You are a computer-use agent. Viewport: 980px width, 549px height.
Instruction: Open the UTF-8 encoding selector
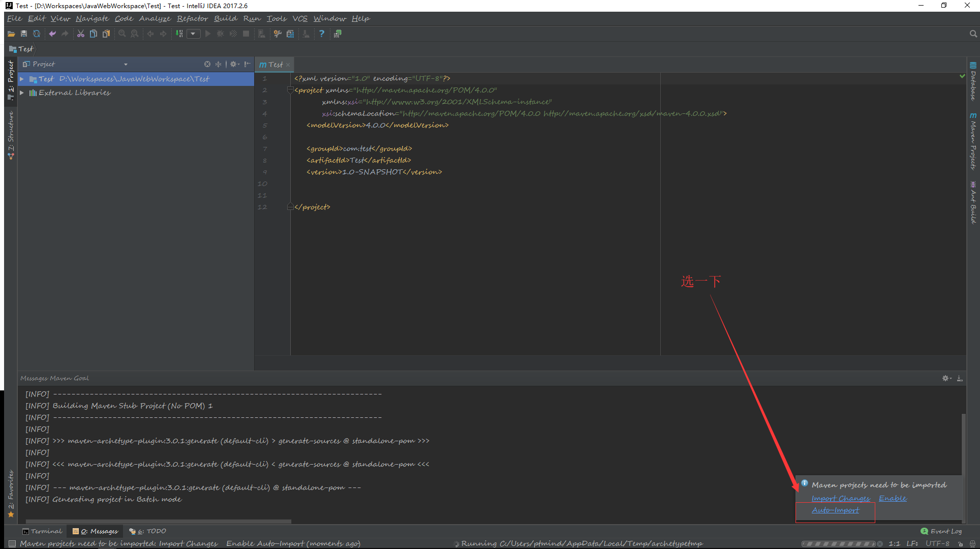(x=937, y=543)
